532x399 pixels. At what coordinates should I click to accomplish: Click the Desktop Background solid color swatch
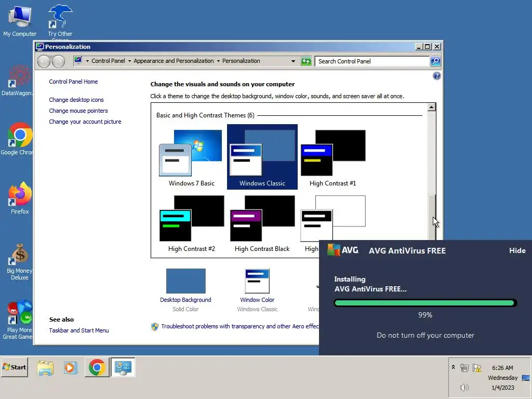(x=185, y=281)
